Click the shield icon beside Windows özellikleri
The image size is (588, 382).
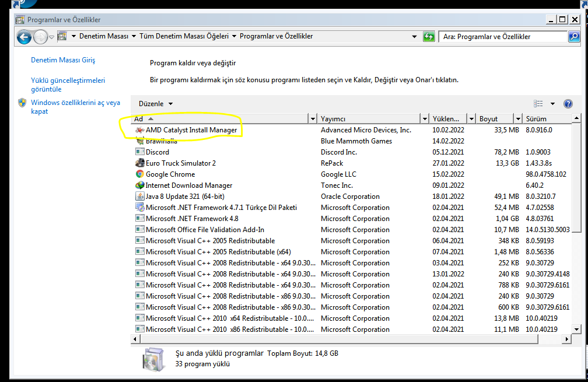pyautogui.click(x=22, y=103)
